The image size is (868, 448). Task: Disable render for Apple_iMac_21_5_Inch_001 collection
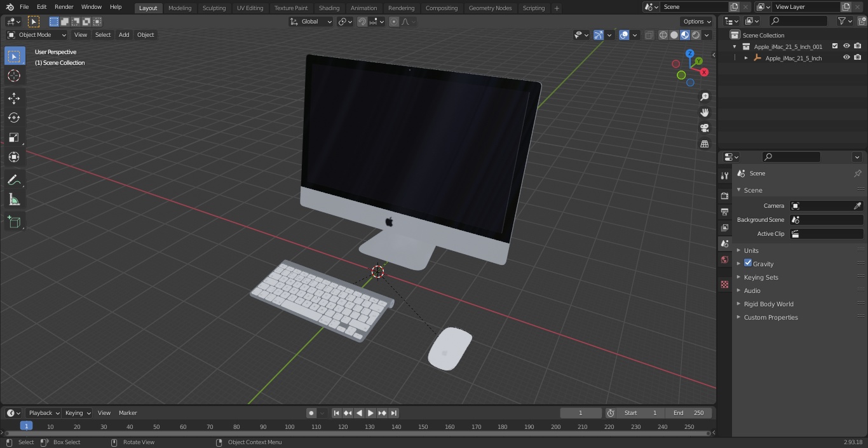point(858,46)
